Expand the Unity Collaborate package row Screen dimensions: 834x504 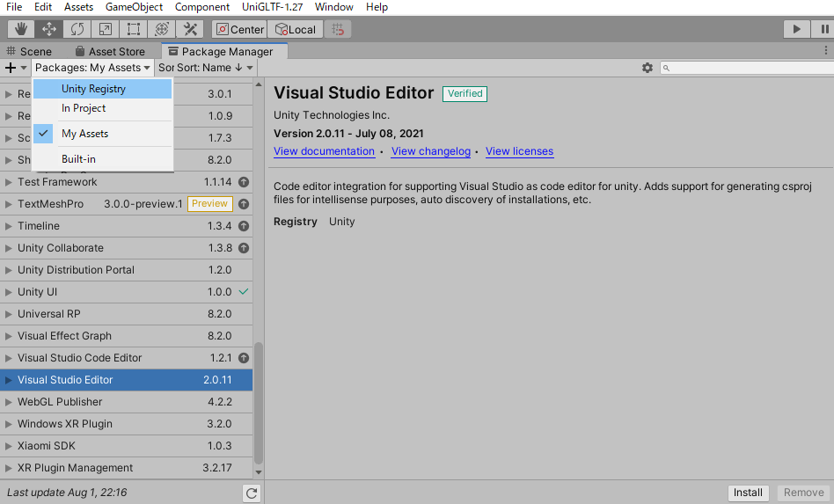click(x=9, y=248)
